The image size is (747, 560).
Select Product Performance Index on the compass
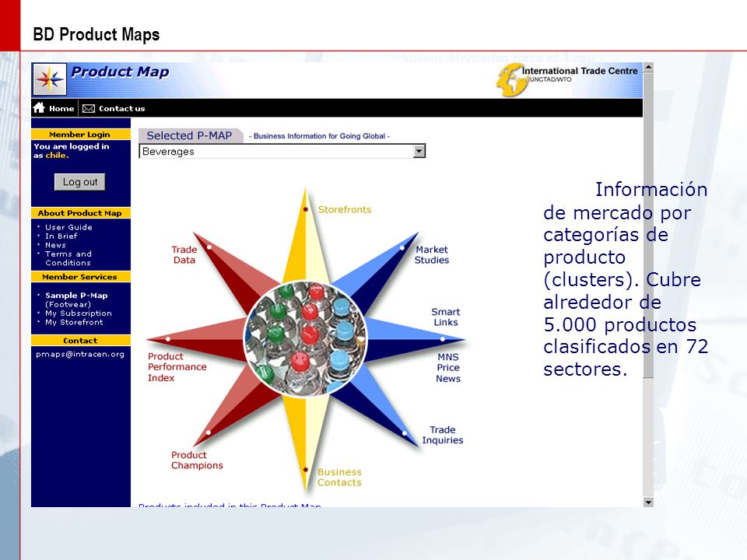pyautogui.click(x=177, y=367)
